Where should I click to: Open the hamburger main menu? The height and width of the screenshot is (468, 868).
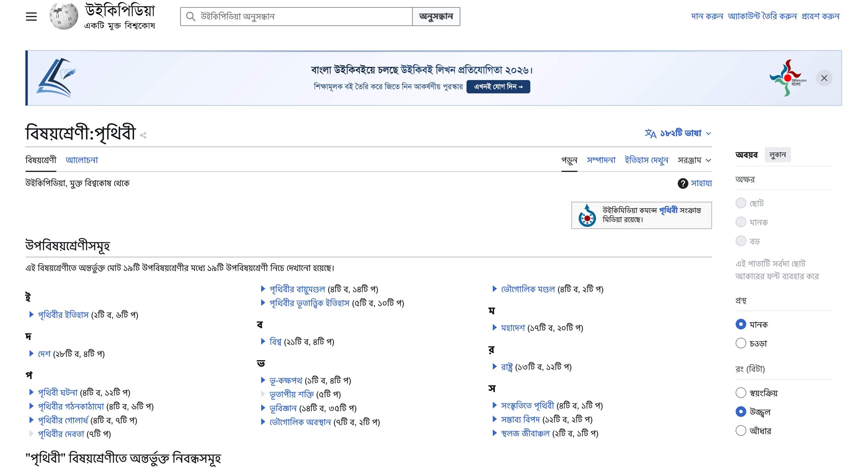[x=31, y=17]
